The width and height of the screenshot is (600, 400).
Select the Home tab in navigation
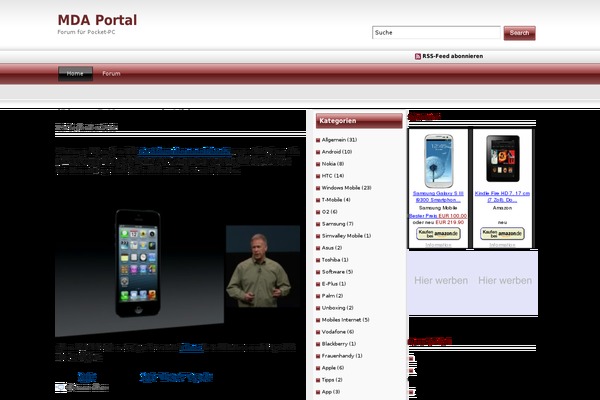click(x=75, y=73)
